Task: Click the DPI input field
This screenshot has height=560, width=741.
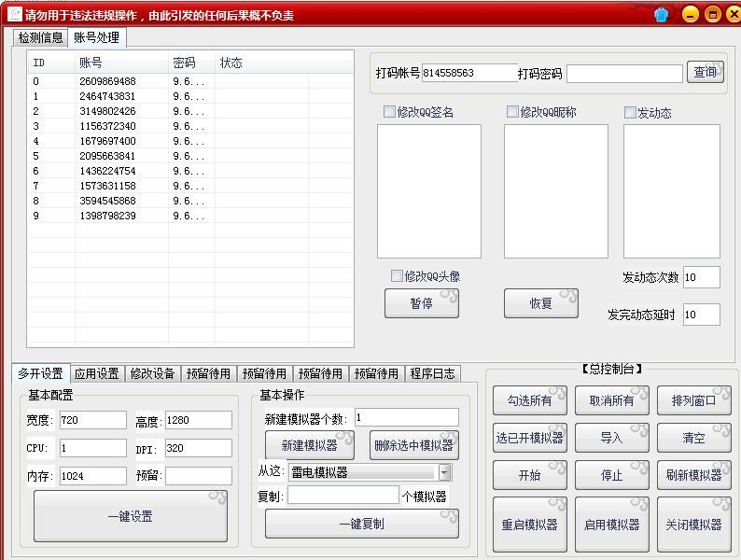Action: click(x=199, y=447)
